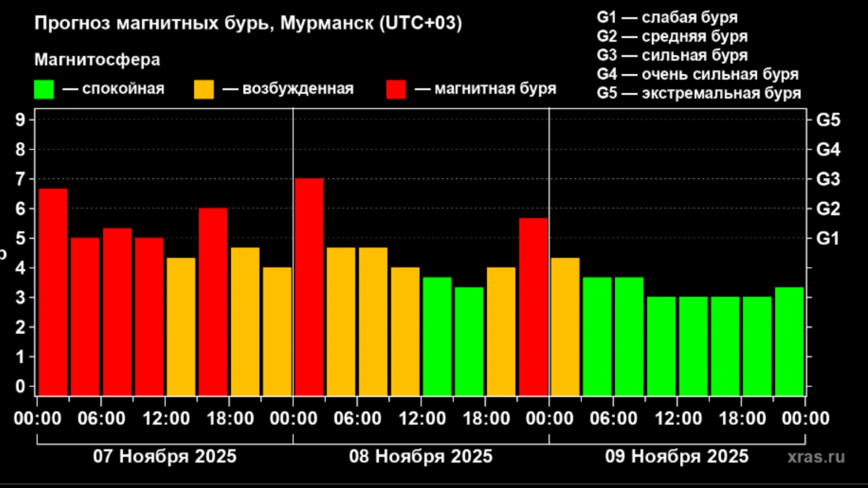Click the red 'магнитная буря' legend swatch
This screenshot has height=488, width=868.
click(396, 89)
